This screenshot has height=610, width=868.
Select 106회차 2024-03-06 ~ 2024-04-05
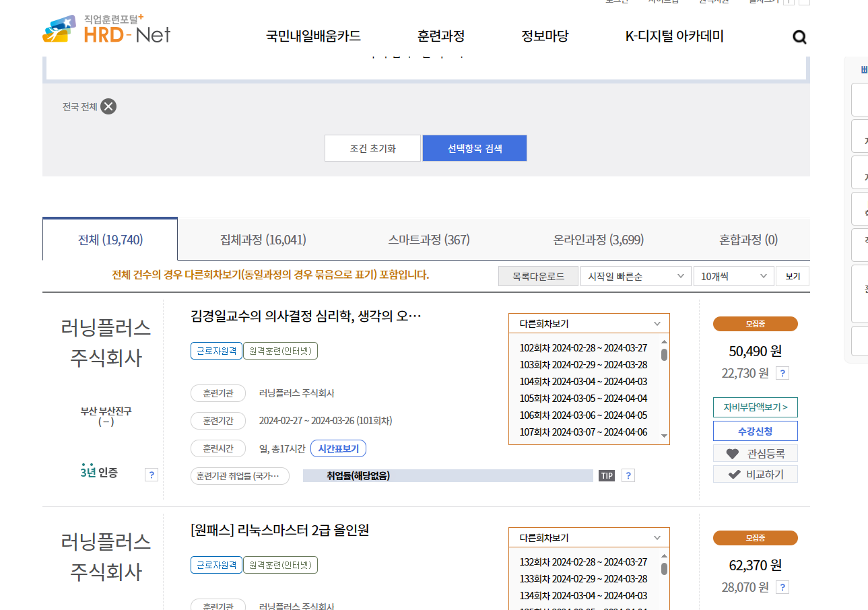pos(583,415)
